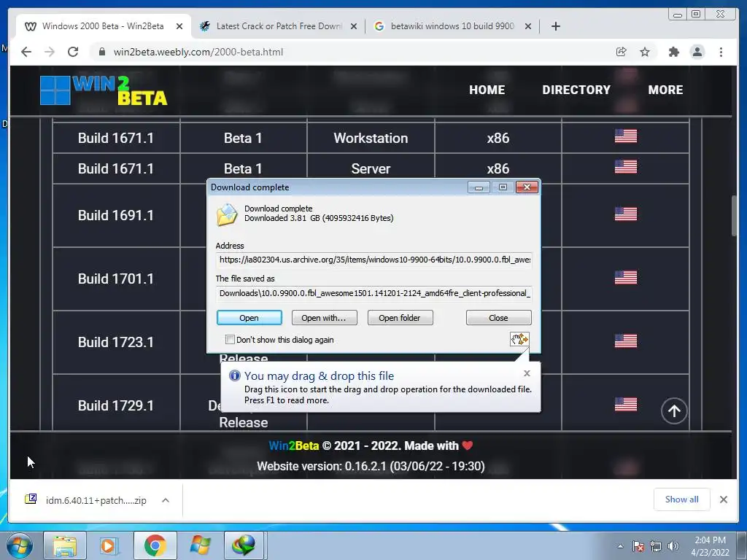Dismiss the drag & drop tooltip balloon
747x560 pixels.
pyautogui.click(x=527, y=373)
